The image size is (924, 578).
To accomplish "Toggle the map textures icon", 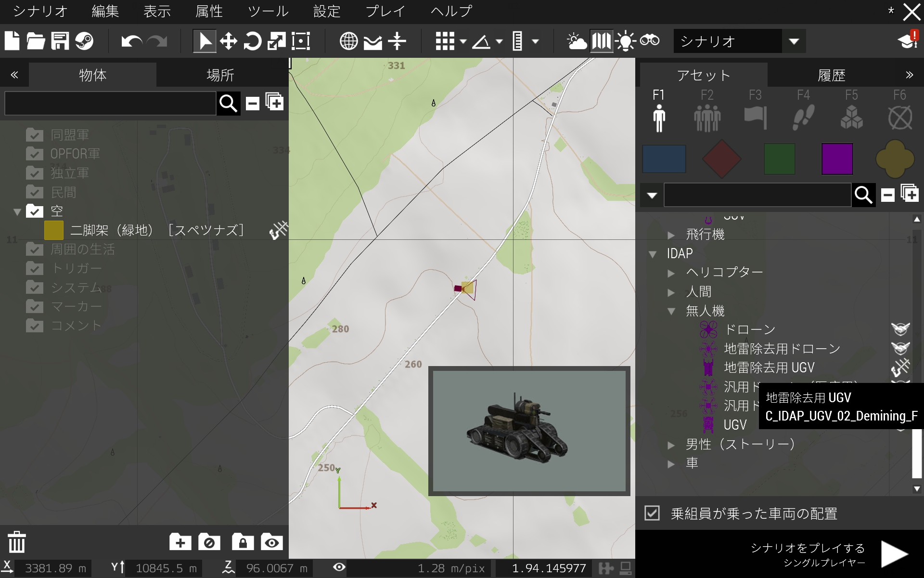I will click(x=601, y=41).
